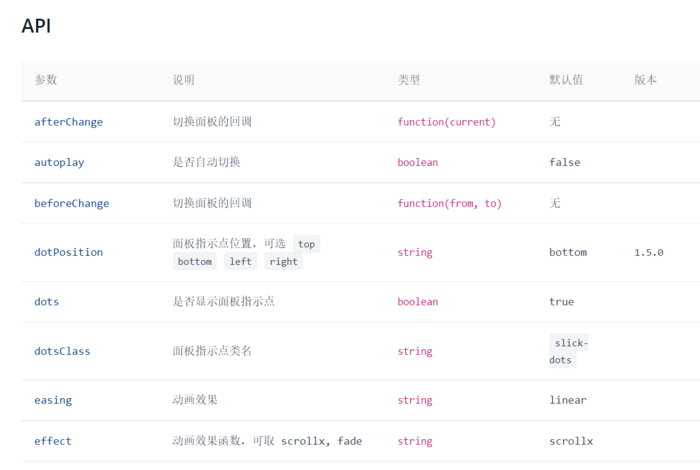Screen dimensions: 700x470
Task: Click the API heading
Action: tap(36, 26)
